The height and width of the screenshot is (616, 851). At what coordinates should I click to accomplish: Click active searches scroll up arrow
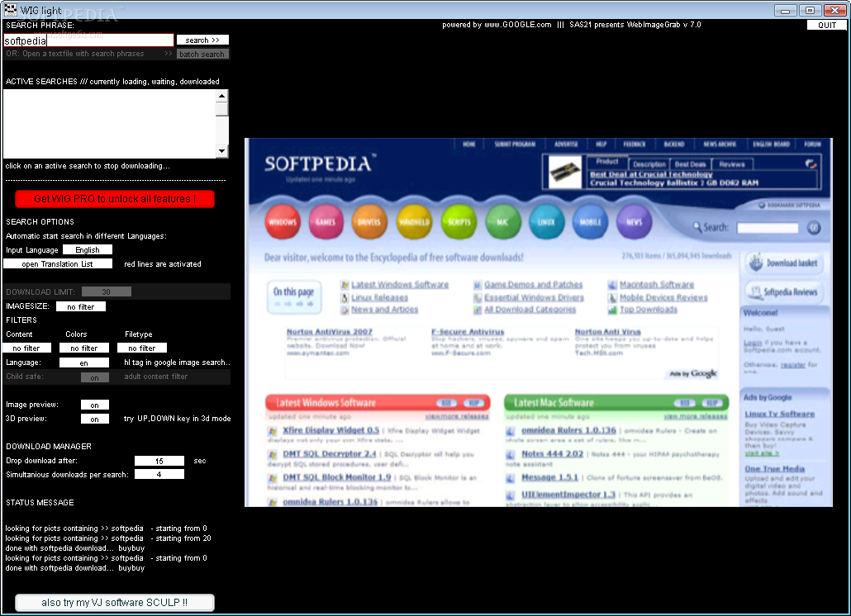(221, 96)
